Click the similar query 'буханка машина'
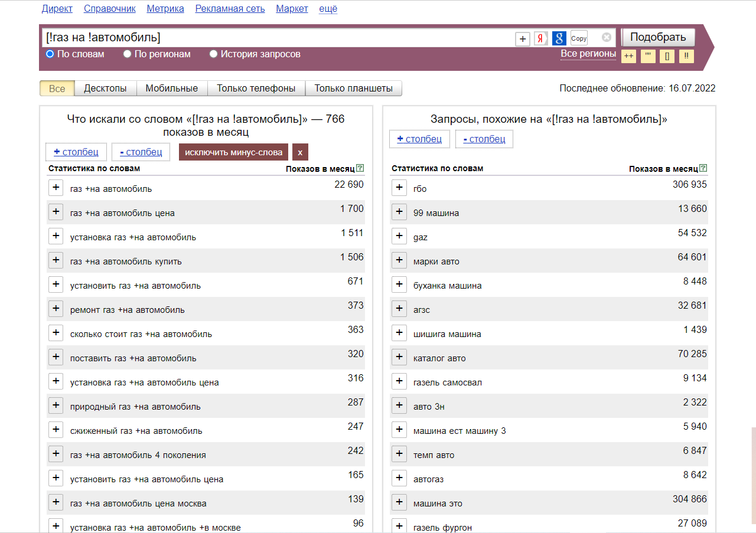Viewport: 756px width, 533px height. coord(448,286)
